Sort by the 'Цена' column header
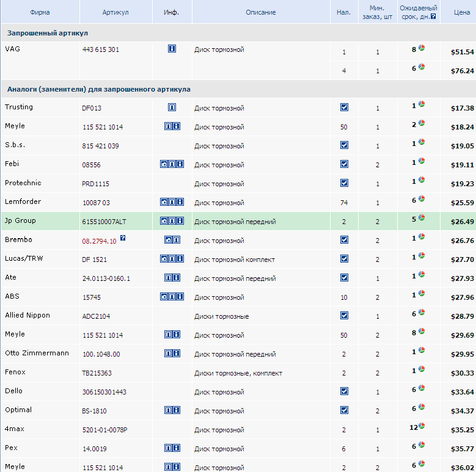The height and width of the screenshot is (472, 476). (462, 12)
